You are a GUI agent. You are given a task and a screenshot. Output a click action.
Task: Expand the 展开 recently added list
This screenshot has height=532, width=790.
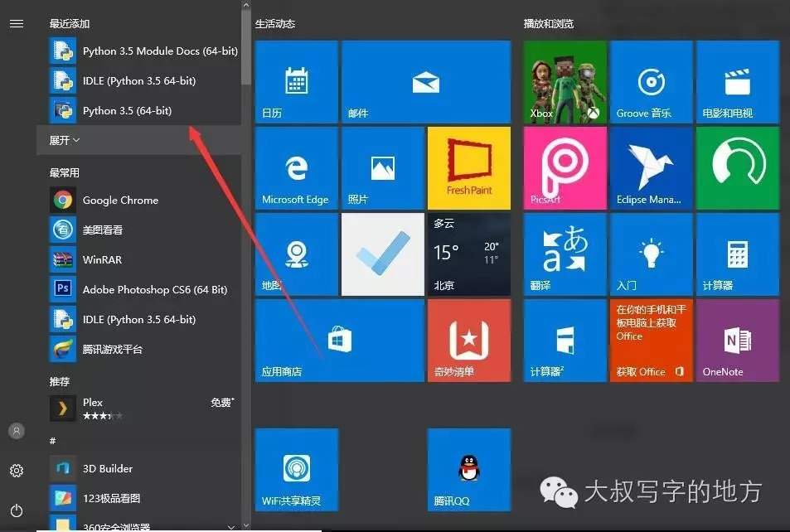click(x=138, y=140)
